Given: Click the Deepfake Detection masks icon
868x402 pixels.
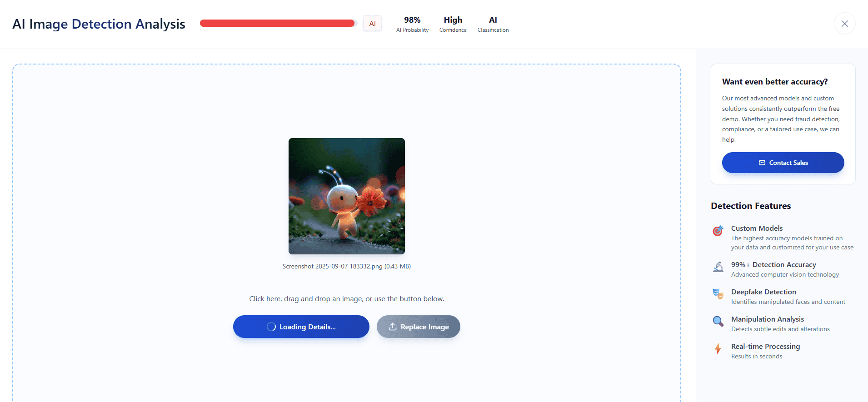Looking at the screenshot, I should click(718, 294).
